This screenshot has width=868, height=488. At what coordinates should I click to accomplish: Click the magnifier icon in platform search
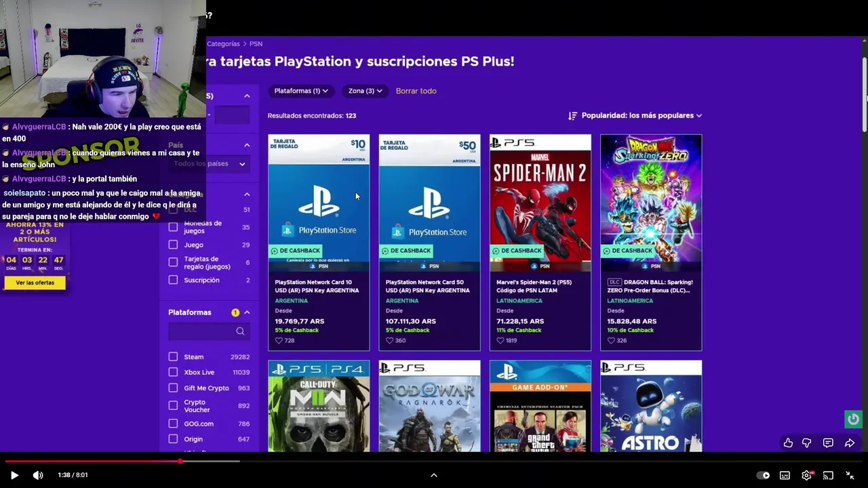240,331
